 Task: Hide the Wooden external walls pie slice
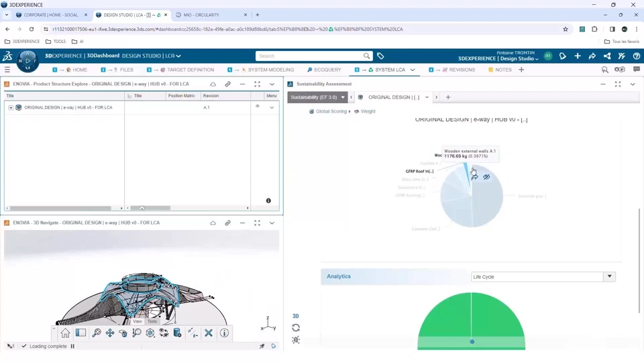[x=487, y=177]
